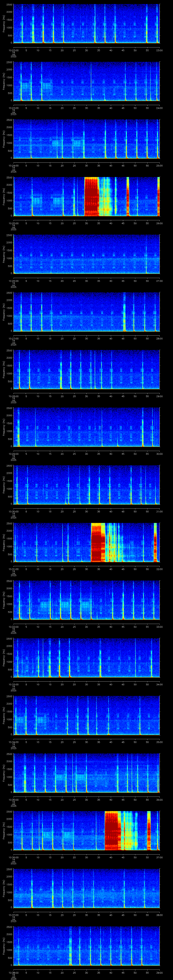Click the spectrogram panel starting at 10:27:00
Screen dimensions: 173x980
coord(87,312)
